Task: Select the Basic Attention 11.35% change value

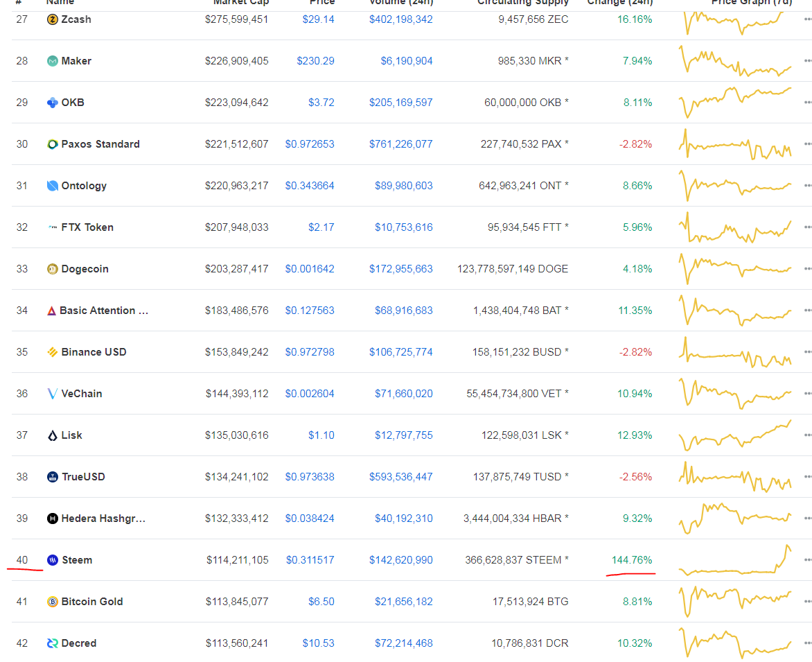Action: point(635,311)
